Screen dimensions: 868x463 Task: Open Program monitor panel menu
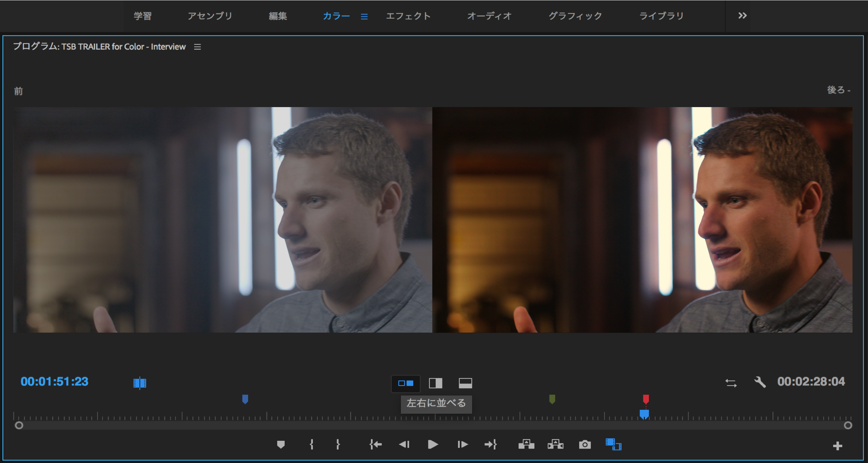pyautogui.click(x=197, y=47)
